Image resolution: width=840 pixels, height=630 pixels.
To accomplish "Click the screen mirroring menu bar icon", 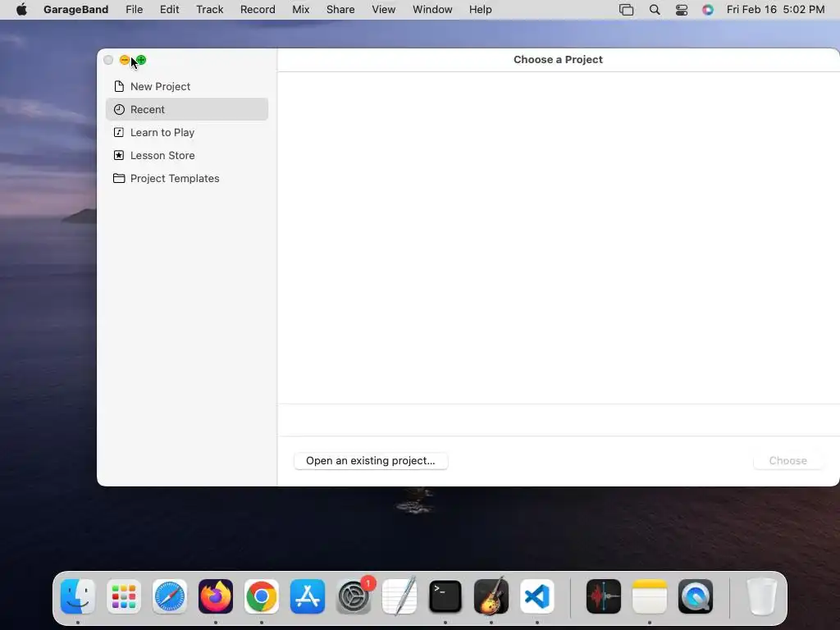I will (x=626, y=10).
